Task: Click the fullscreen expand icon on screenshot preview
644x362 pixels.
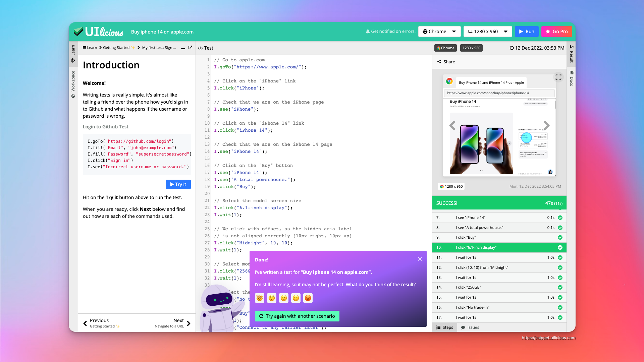Action: point(558,77)
